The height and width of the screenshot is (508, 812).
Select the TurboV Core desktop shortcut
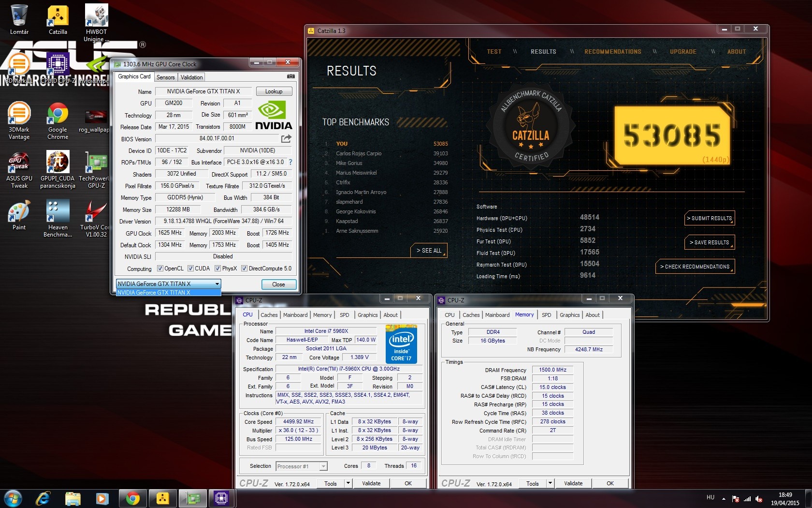(x=96, y=219)
